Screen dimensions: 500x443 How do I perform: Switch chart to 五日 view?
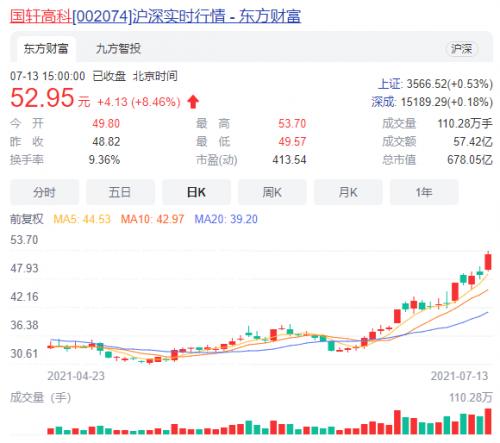[120, 192]
